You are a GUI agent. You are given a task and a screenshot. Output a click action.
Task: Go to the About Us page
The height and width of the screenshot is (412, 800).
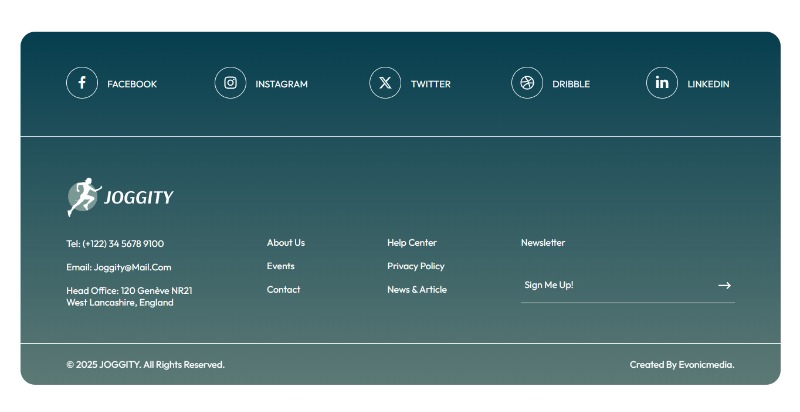tap(286, 243)
